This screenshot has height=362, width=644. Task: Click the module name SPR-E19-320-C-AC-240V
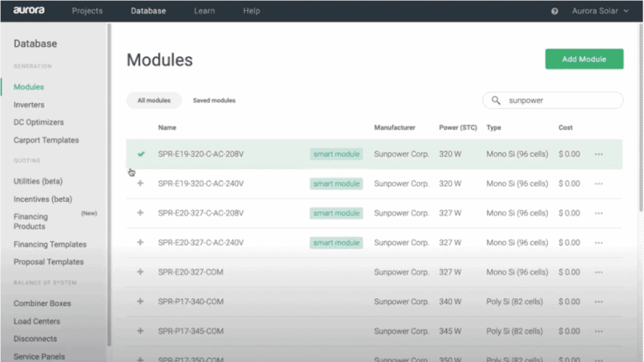point(201,184)
